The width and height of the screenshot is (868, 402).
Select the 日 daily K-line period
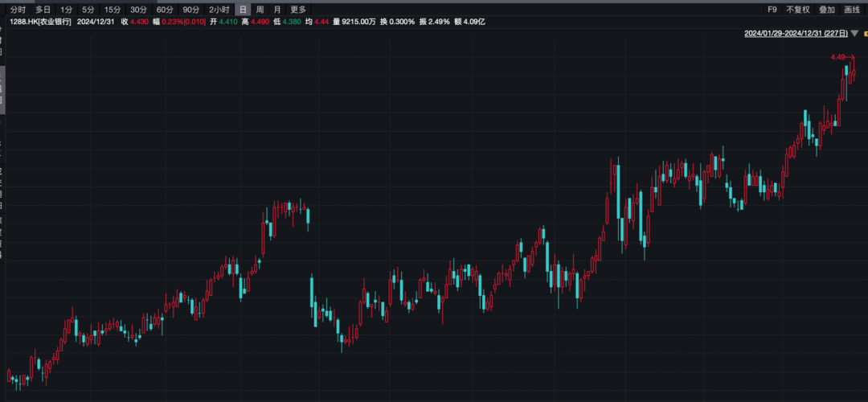242,10
